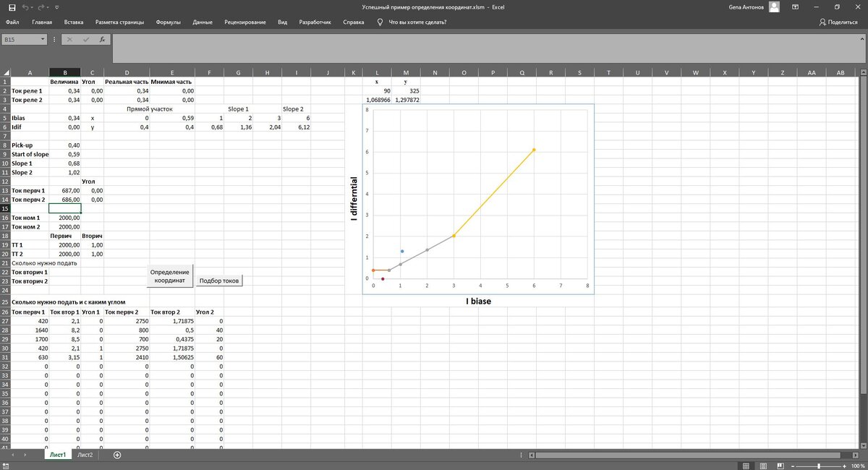Click the new sheet plus icon
The image size is (868, 470).
coord(116,455)
